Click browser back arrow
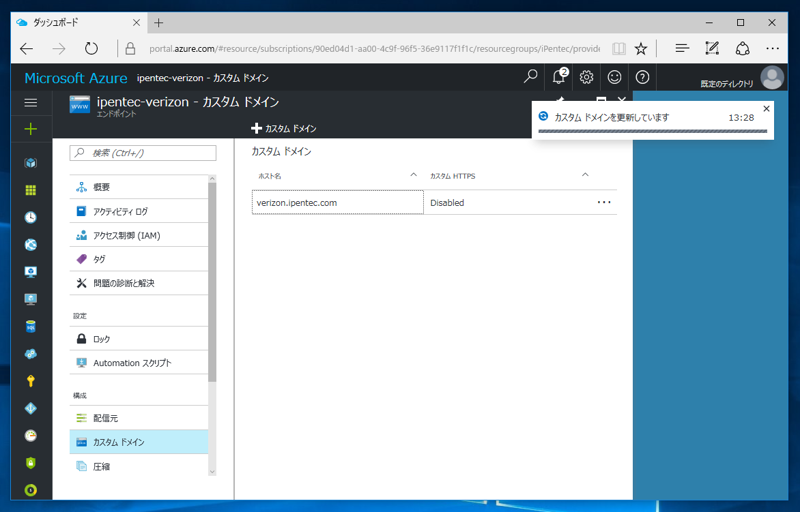Screen dimensions: 800x512 27,48
